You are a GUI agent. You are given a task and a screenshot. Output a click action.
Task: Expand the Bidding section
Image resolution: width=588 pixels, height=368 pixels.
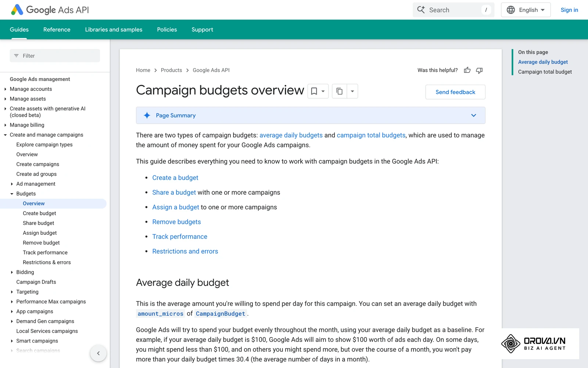point(12,272)
